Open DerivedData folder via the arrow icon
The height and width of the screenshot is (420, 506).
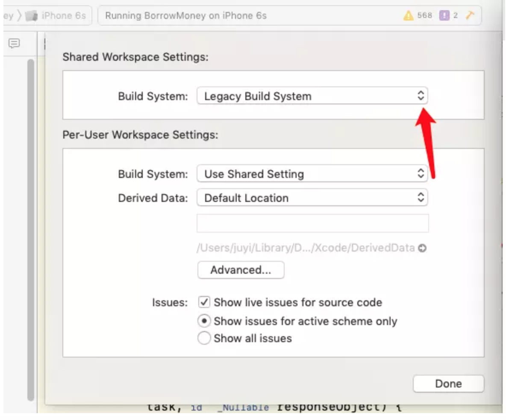(422, 247)
